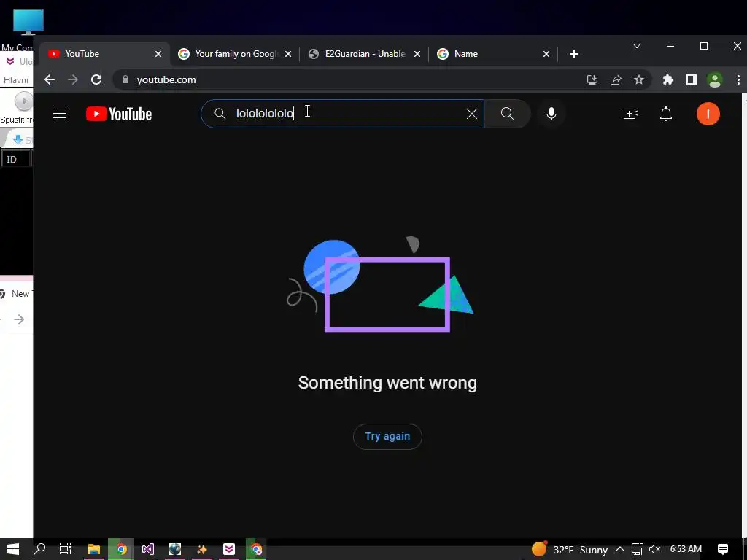Viewport: 747px width, 560px height.
Task: Open the Create video icon
Action: point(631,114)
